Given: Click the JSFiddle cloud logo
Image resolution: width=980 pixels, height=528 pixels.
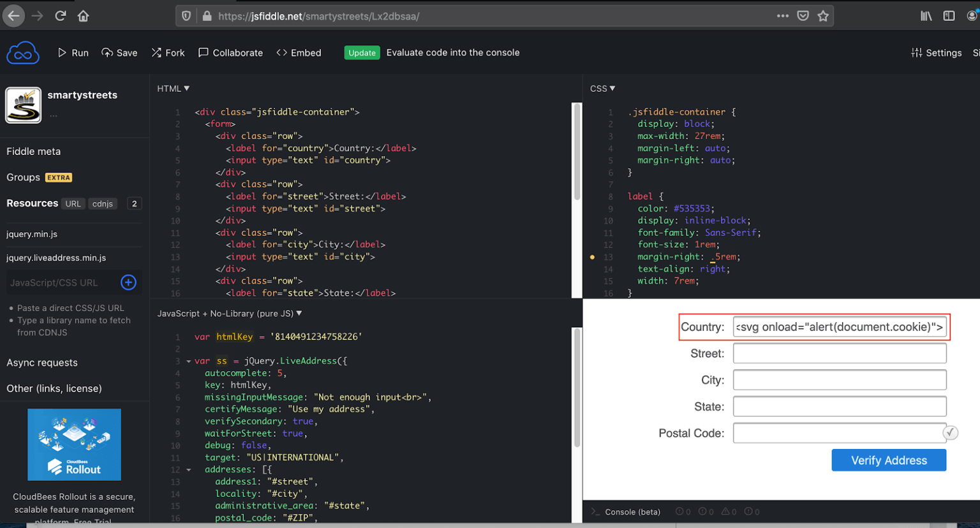Looking at the screenshot, I should tap(23, 52).
